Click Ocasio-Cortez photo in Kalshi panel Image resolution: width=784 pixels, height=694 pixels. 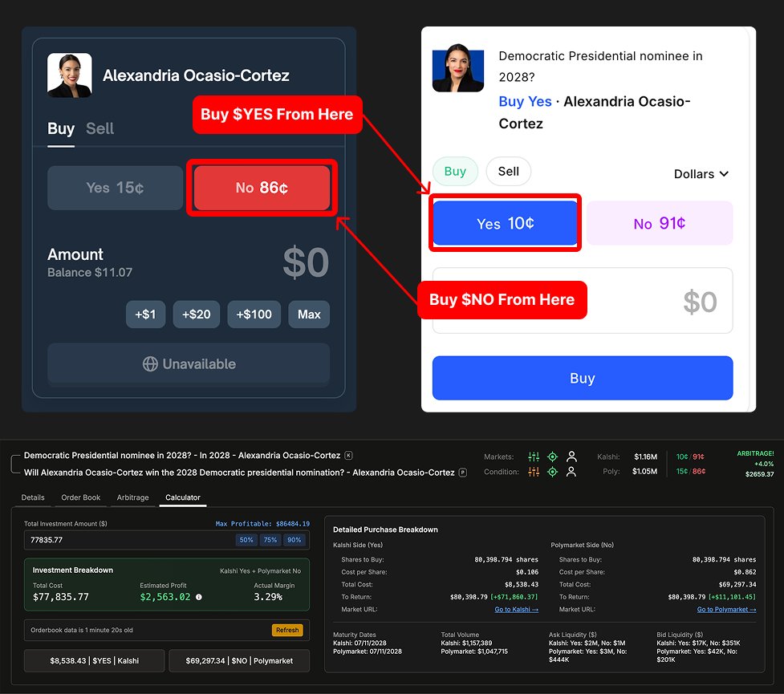click(x=458, y=68)
